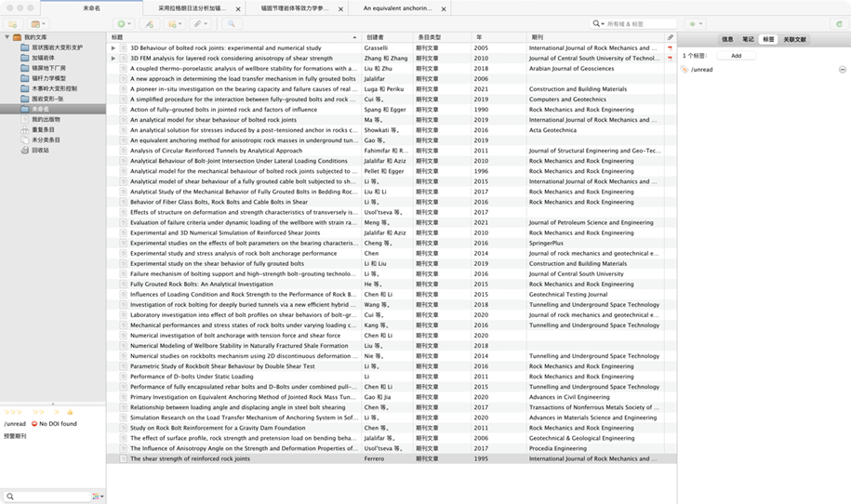Close the An equivalent anchorin tab
The image size is (851, 504).
point(444,9)
